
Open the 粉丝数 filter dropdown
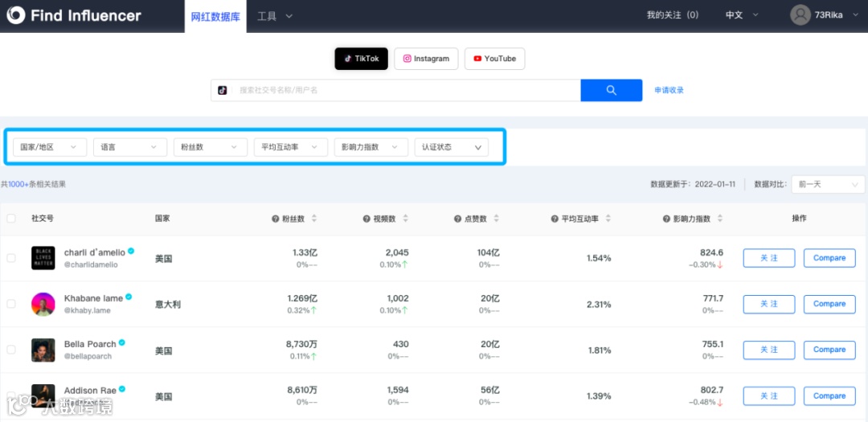click(x=211, y=147)
